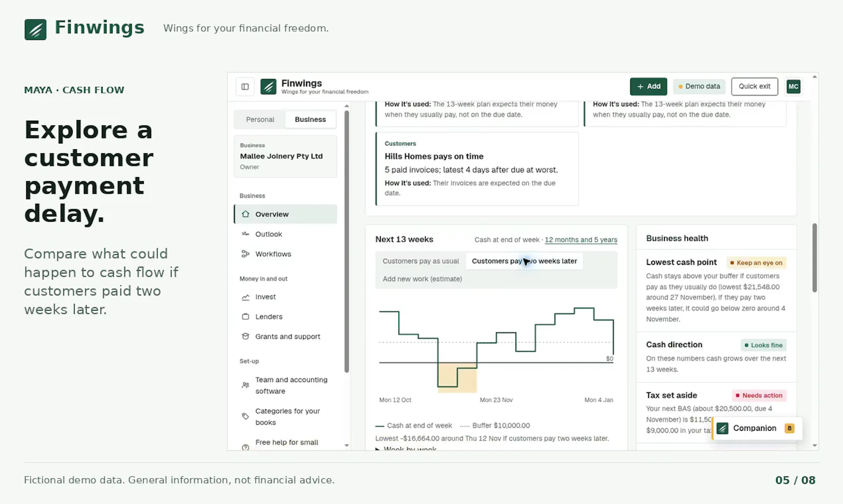Open Workflows via its icon
This screenshot has width=843, height=504.
coord(246,254)
